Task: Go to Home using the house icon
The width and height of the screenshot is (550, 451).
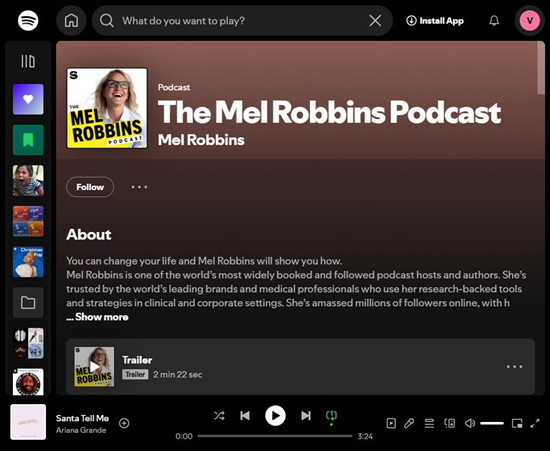Action: tap(71, 21)
